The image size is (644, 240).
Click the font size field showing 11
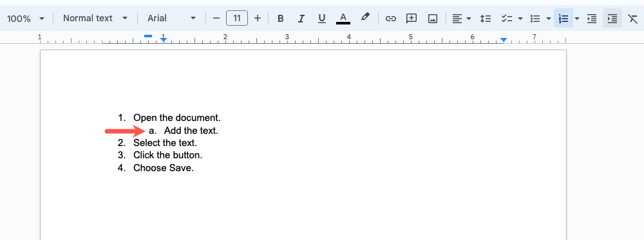237,19
